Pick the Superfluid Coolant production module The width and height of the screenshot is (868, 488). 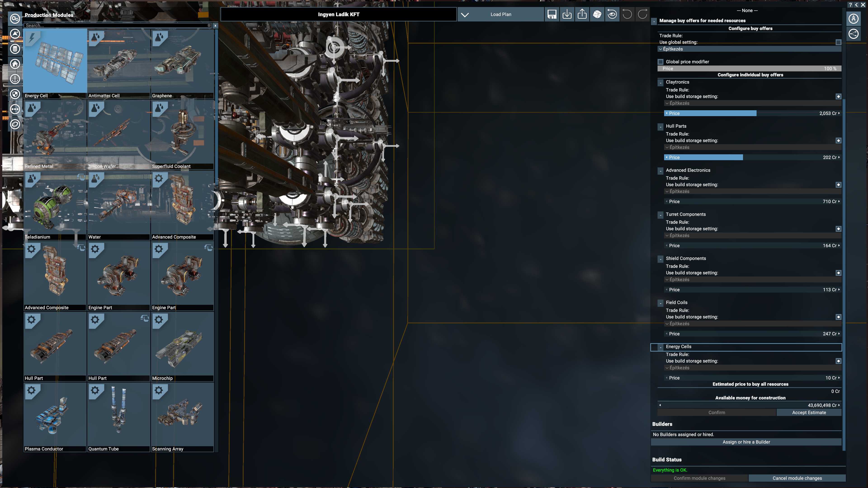[x=182, y=134]
